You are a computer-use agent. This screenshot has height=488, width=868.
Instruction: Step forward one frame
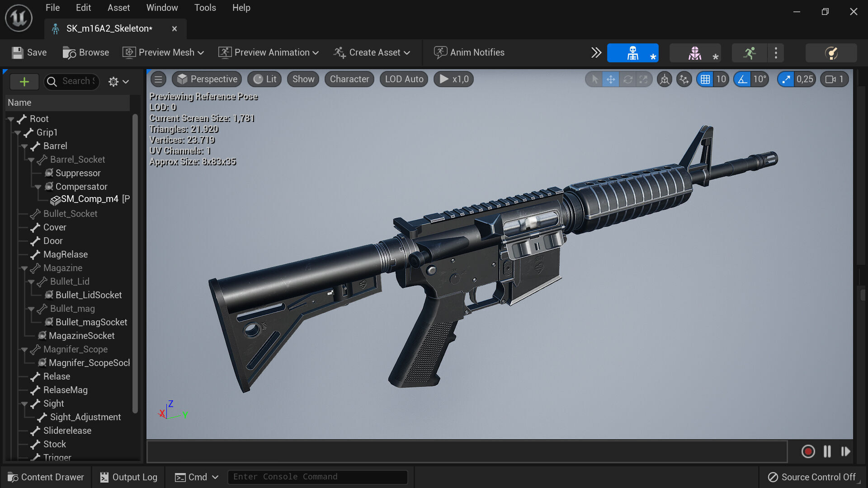[x=846, y=451]
